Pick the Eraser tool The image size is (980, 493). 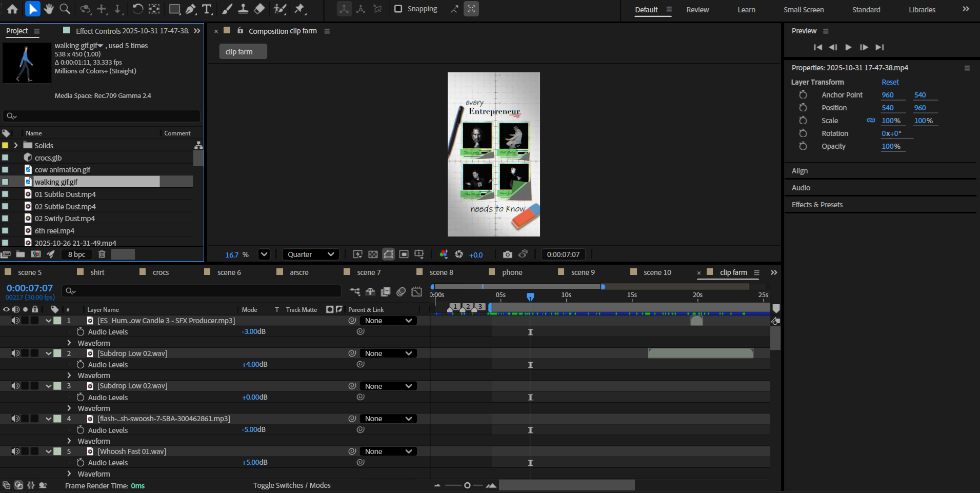coord(259,9)
